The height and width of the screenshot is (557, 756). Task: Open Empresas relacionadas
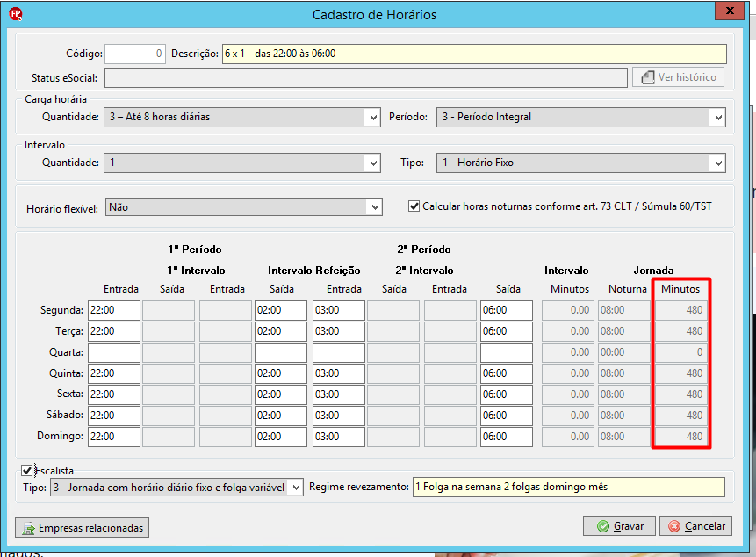point(82,528)
